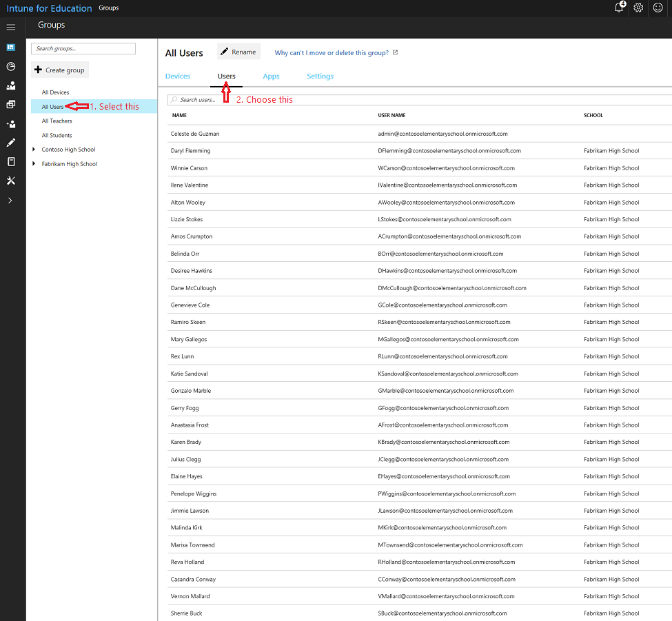Click the Rename button
Screen dimensions: 672x621
[238, 52]
